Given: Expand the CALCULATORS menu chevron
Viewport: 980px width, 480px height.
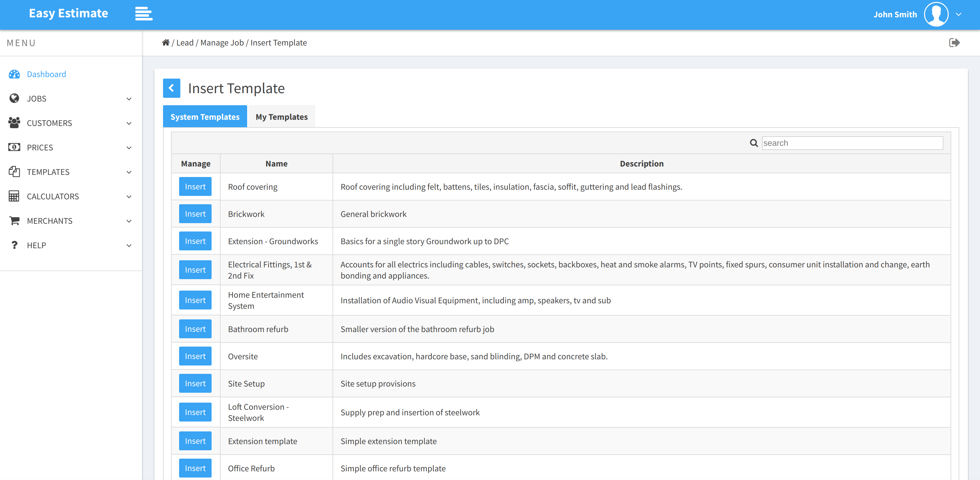Looking at the screenshot, I should [129, 197].
